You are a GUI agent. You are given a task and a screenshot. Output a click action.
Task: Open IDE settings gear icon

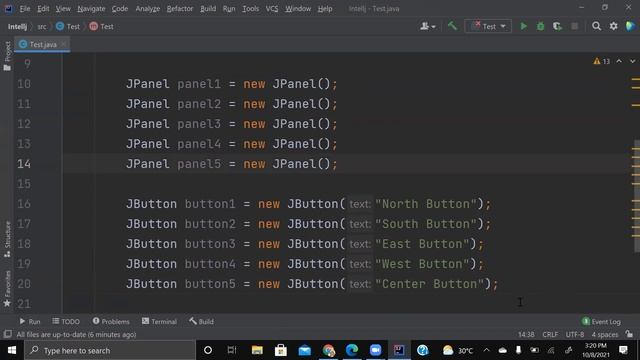pos(613,26)
